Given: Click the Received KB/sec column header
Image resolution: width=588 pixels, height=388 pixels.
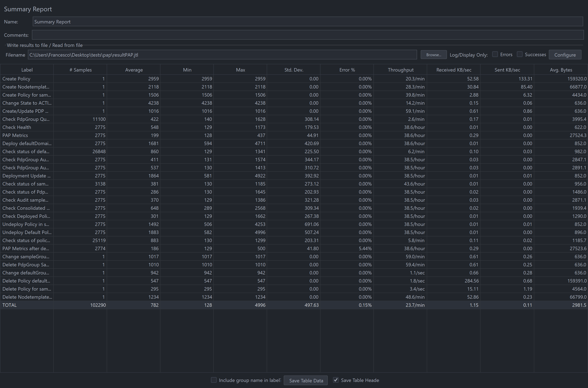Looking at the screenshot, I should tap(454, 70).
